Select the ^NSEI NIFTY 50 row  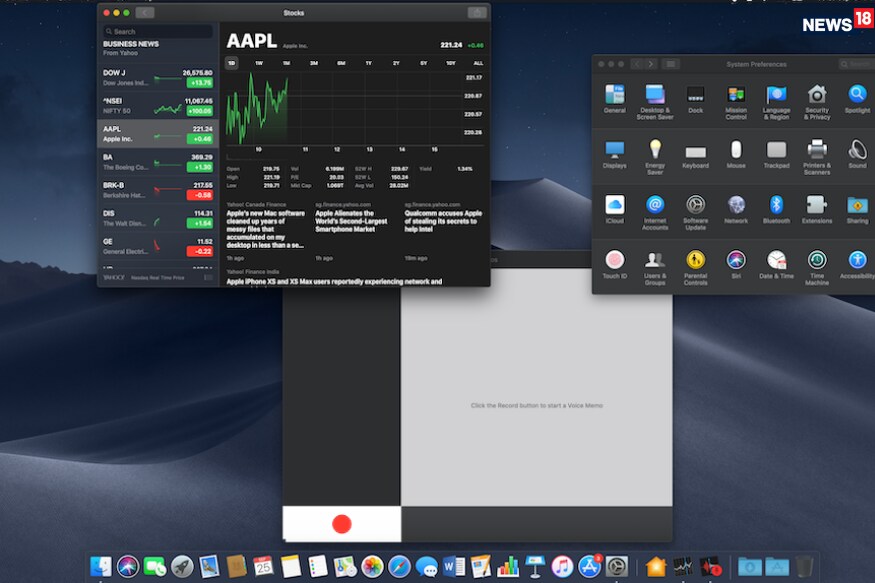coord(158,105)
